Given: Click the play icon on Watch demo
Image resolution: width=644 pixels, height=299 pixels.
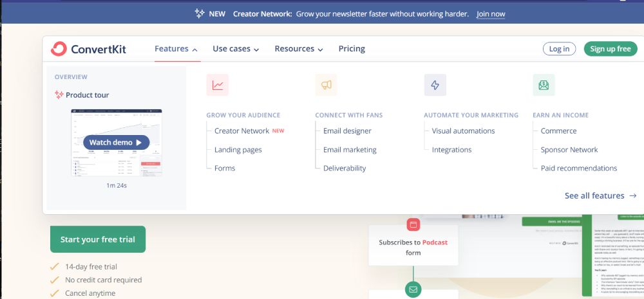Looking at the screenshot, I should pos(139,143).
